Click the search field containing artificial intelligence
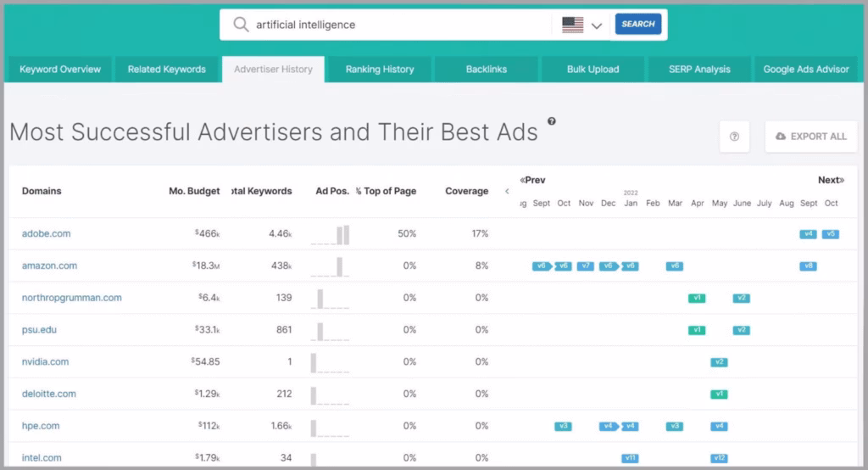 coord(398,25)
